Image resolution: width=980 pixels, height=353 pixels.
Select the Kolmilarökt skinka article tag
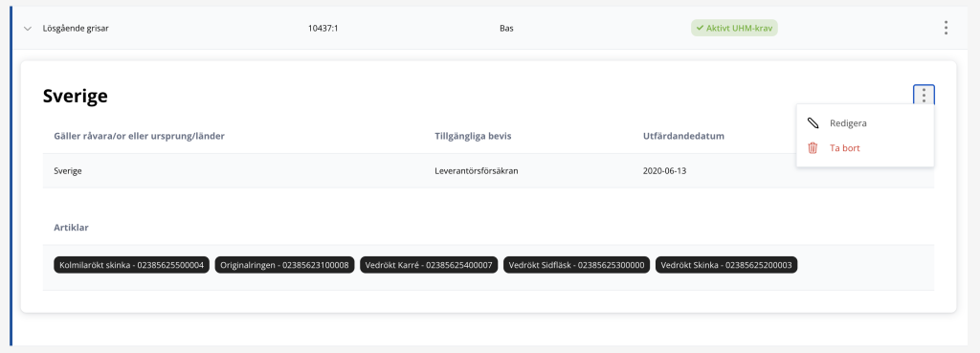(132, 265)
